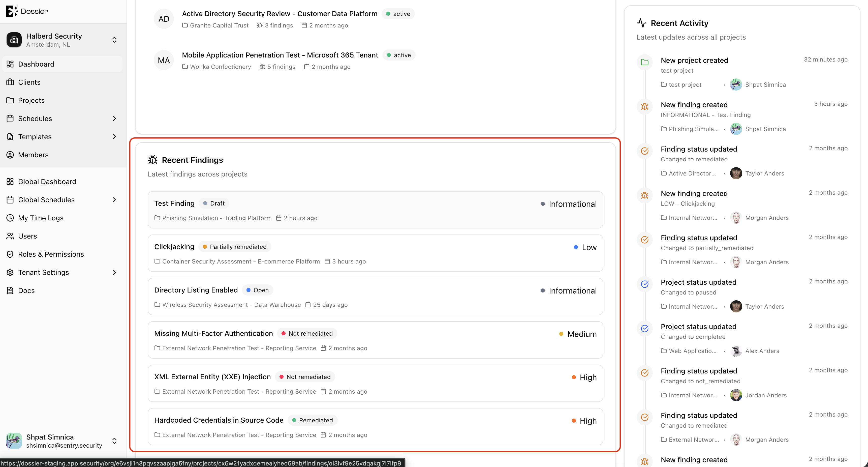
Task: Expand the Templates submenu chevron
Action: point(114,137)
